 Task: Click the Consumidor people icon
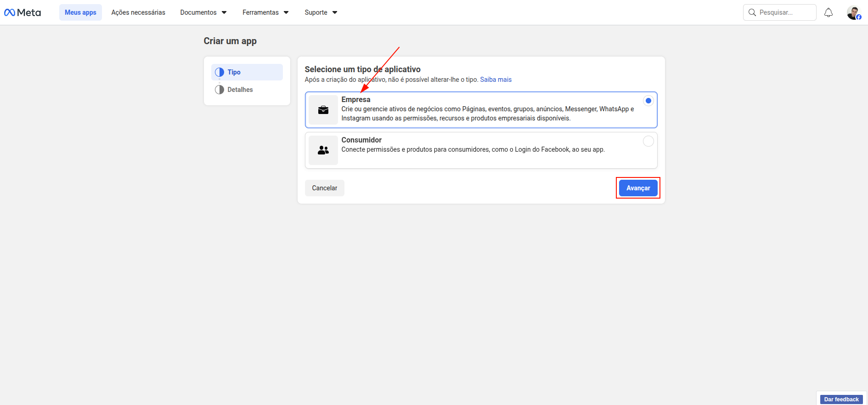[x=323, y=150]
